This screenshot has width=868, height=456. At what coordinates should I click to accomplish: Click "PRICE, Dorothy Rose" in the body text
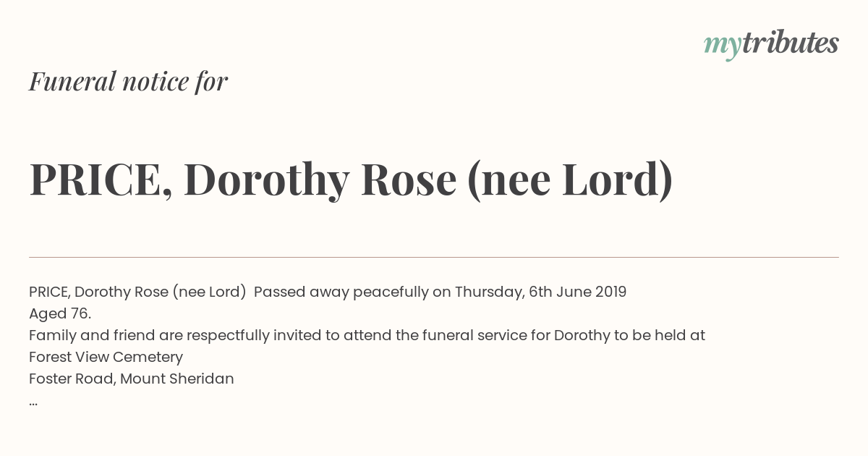[x=98, y=292]
